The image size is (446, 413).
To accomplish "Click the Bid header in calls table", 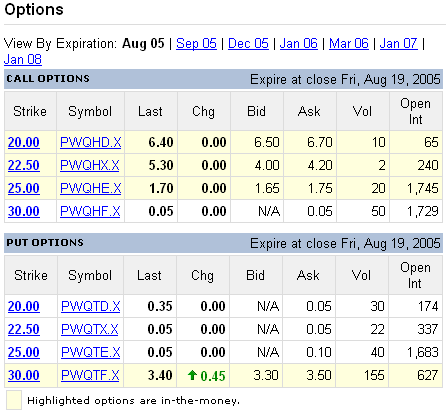I will point(256,111).
